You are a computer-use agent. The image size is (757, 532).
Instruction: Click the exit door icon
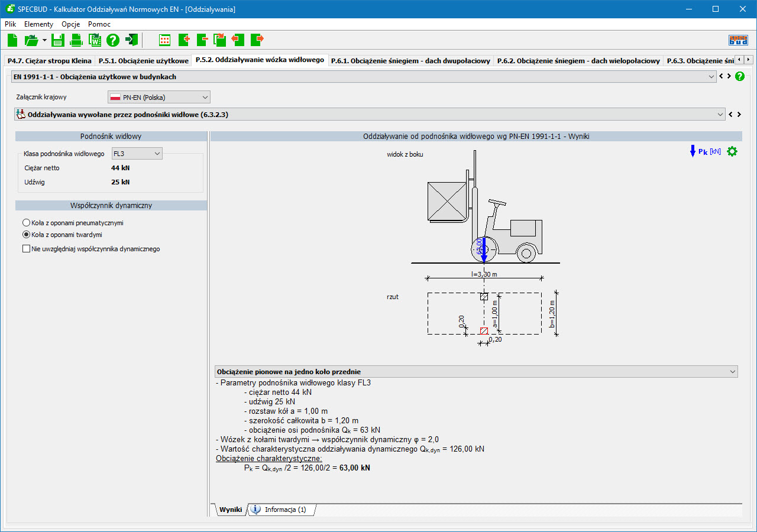pyautogui.click(x=131, y=40)
